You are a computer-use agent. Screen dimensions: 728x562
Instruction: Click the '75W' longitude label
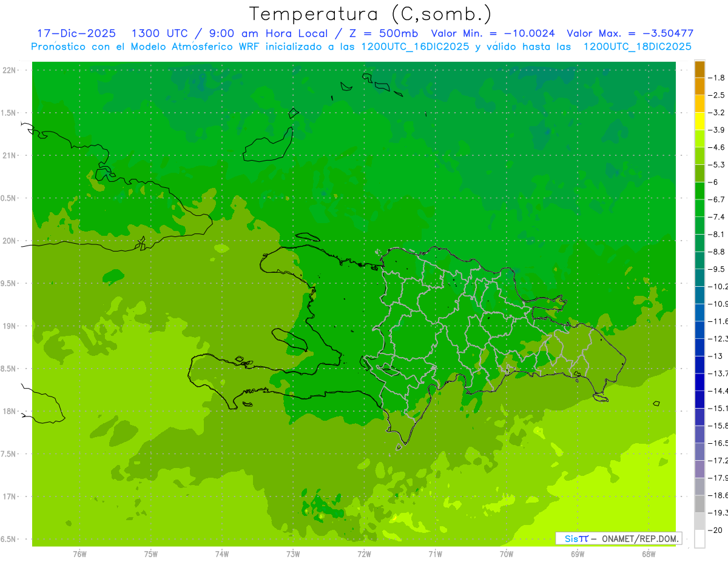(x=151, y=554)
